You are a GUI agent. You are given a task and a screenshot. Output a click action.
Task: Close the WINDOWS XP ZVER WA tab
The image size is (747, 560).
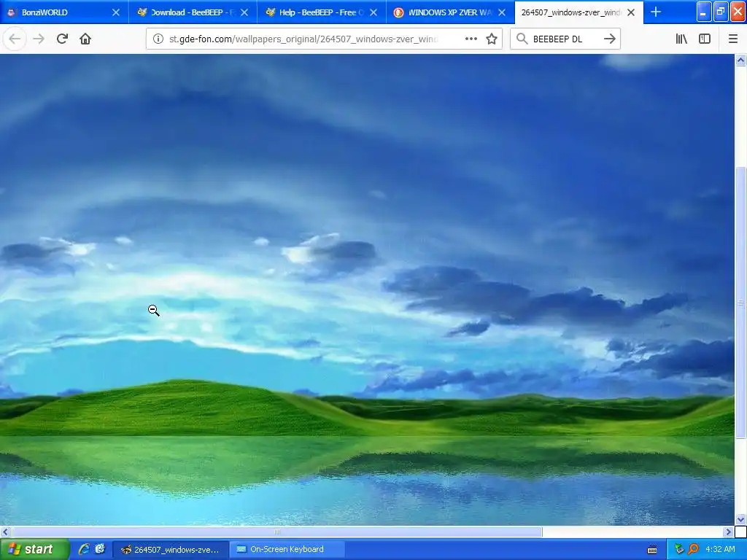pyautogui.click(x=502, y=12)
